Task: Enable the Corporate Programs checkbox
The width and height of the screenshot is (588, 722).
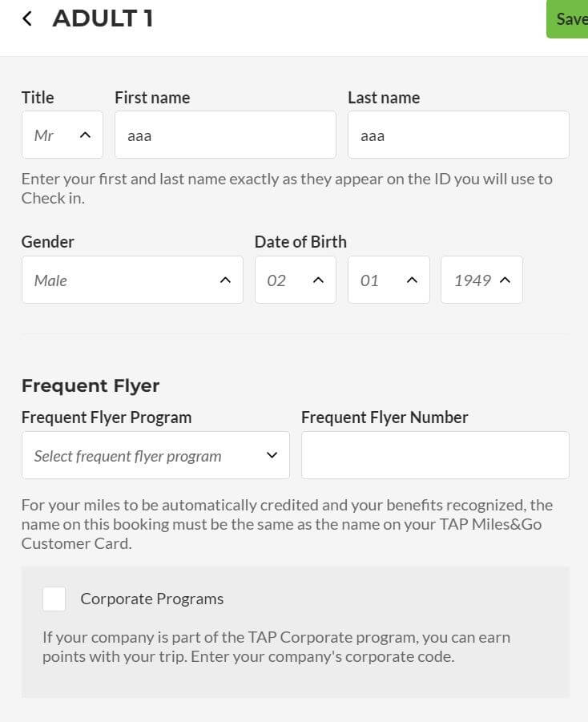Action: point(54,599)
